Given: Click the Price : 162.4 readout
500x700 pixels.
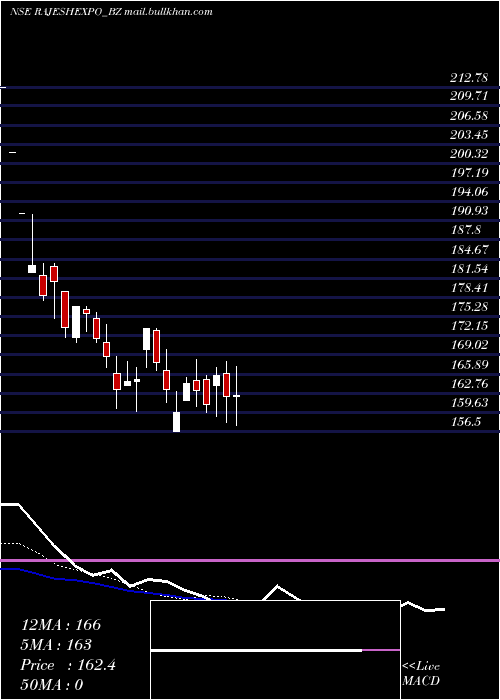Looking at the screenshot, I should point(68,665).
